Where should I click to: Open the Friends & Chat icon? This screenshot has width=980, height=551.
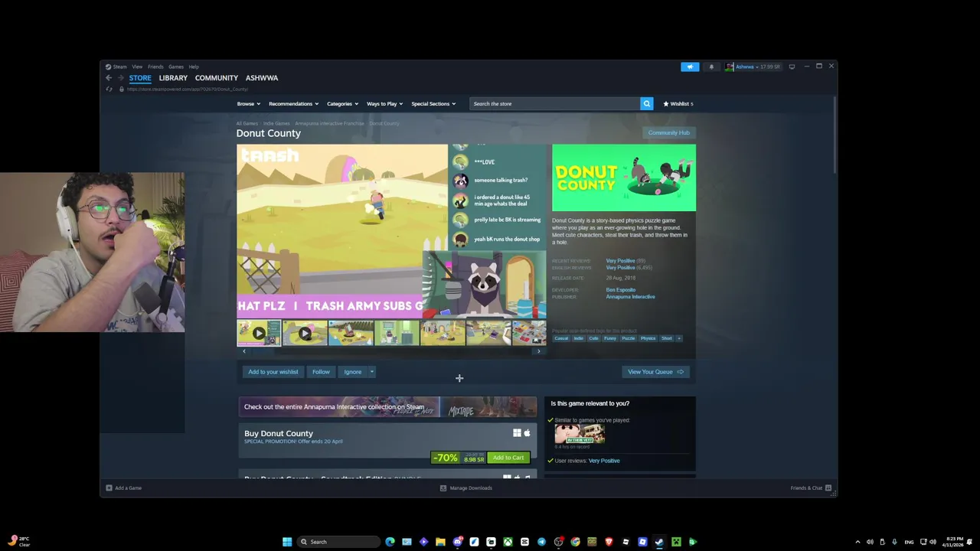(x=828, y=487)
